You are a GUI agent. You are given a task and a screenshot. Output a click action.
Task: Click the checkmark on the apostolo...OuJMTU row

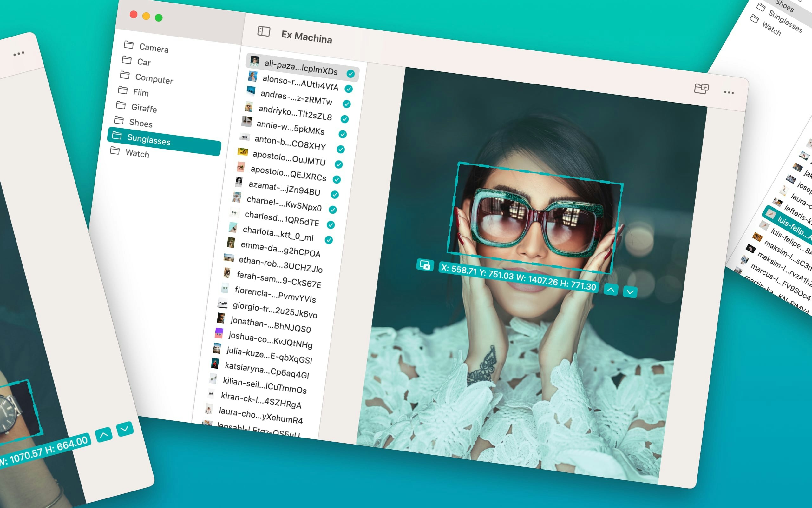click(338, 164)
